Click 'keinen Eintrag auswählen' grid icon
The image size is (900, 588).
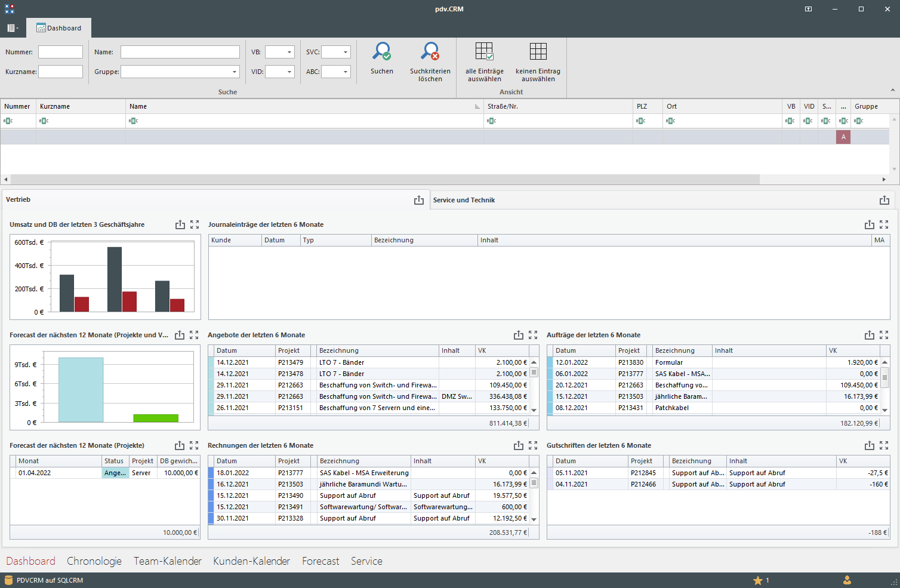(538, 52)
